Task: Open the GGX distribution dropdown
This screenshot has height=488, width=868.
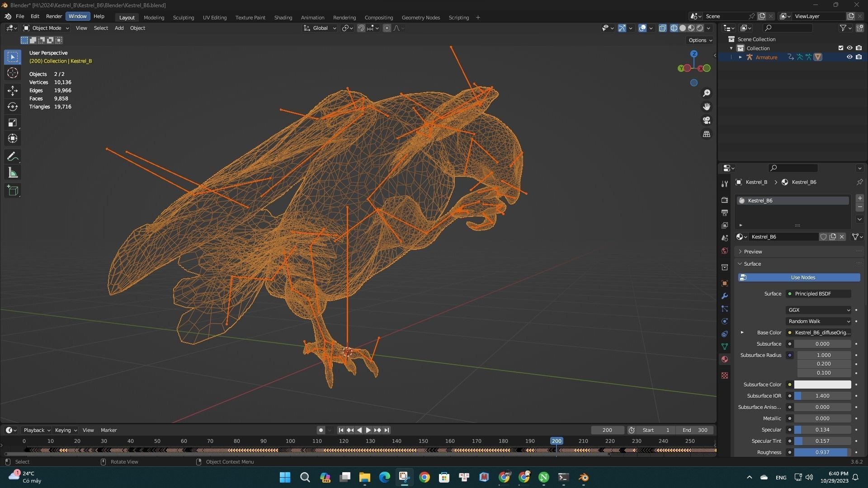Action: click(x=818, y=310)
